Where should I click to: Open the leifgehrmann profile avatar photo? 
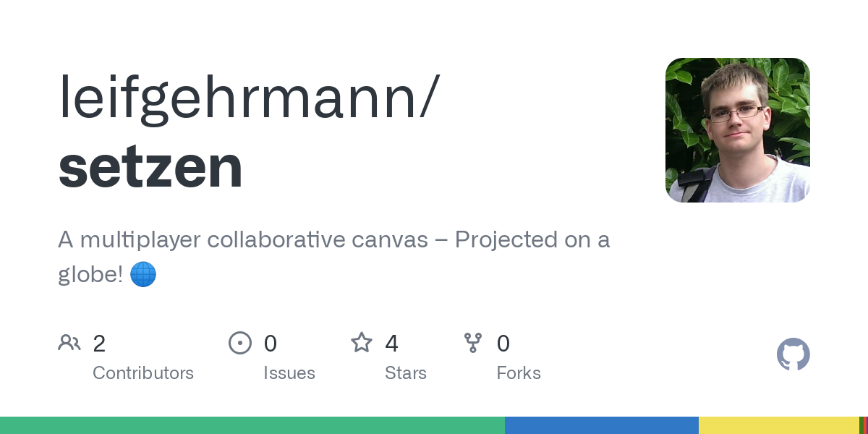(737, 130)
